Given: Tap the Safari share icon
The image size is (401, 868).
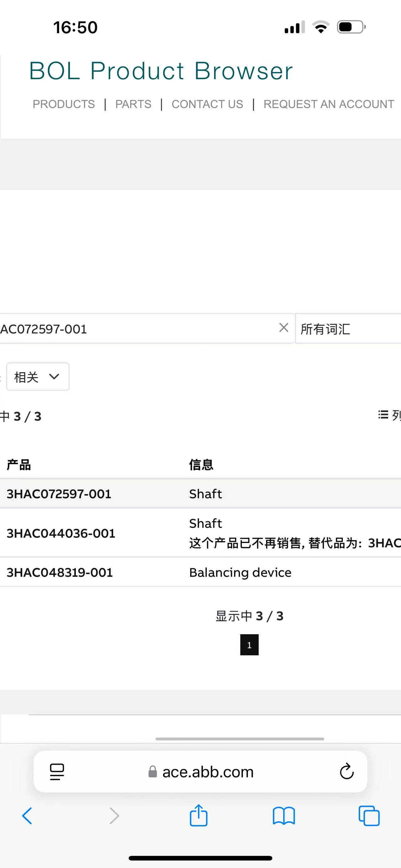Looking at the screenshot, I should click(198, 816).
